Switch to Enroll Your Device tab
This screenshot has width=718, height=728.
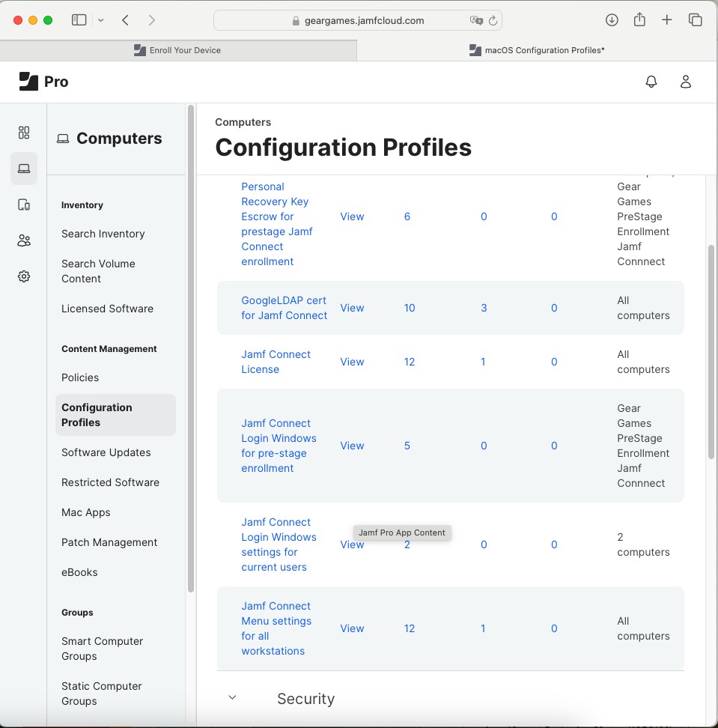178,50
